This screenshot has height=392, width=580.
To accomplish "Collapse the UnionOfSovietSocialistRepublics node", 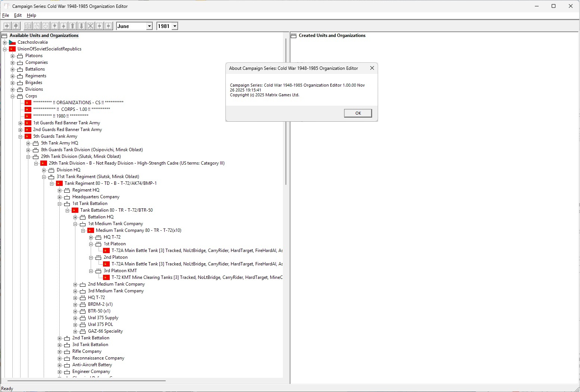I will [4, 49].
